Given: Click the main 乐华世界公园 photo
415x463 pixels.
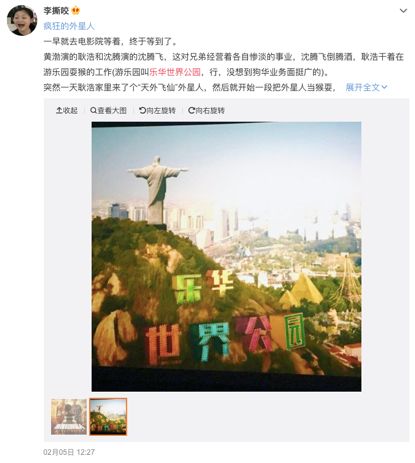Looking at the screenshot, I should pyautogui.click(x=226, y=256).
